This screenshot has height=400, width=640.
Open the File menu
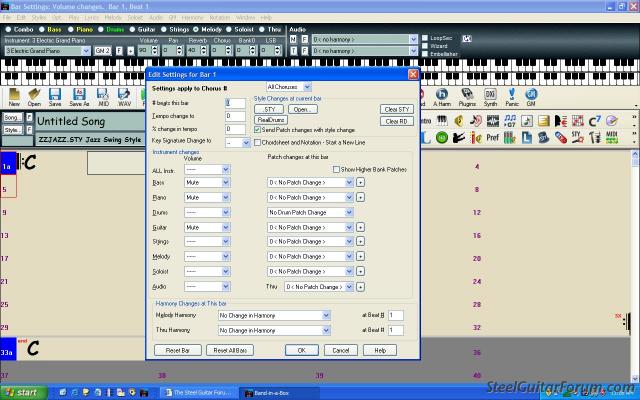click(x=7, y=18)
